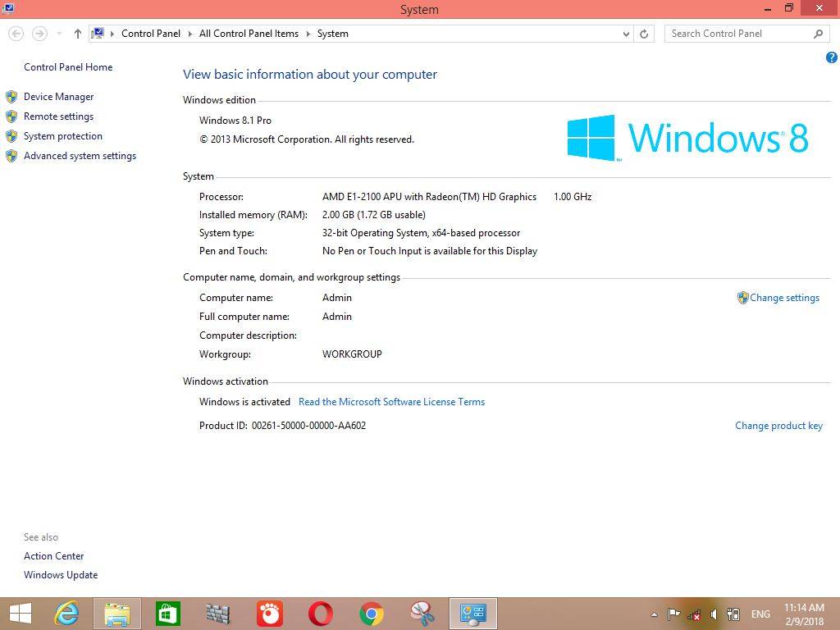Click Change settings for computer name
The image size is (840, 630).
tap(785, 298)
